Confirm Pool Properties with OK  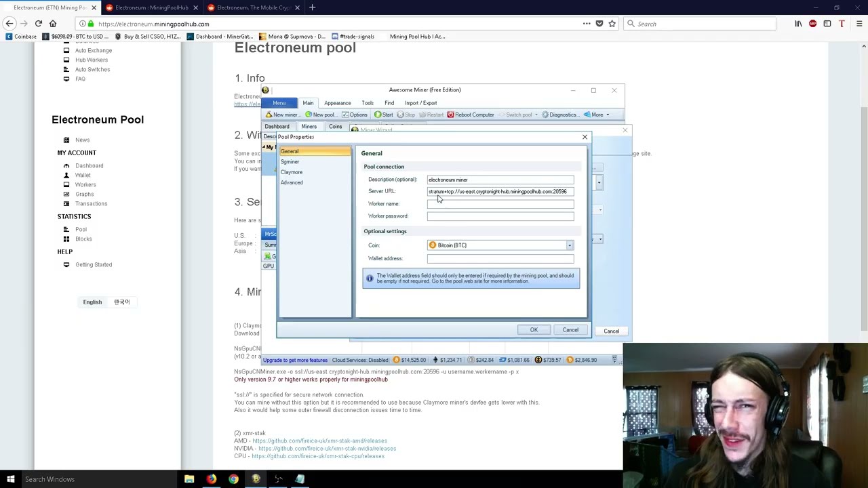point(534,330)
